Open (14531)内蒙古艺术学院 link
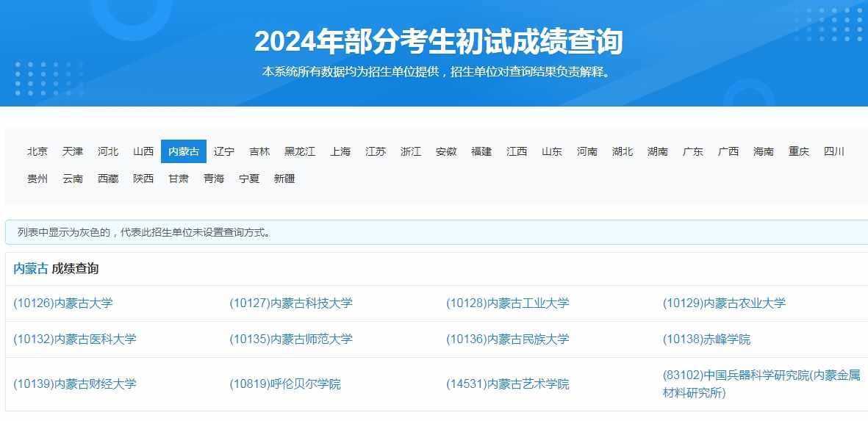This screenshot has height=421, width=868. pos(507,384)
